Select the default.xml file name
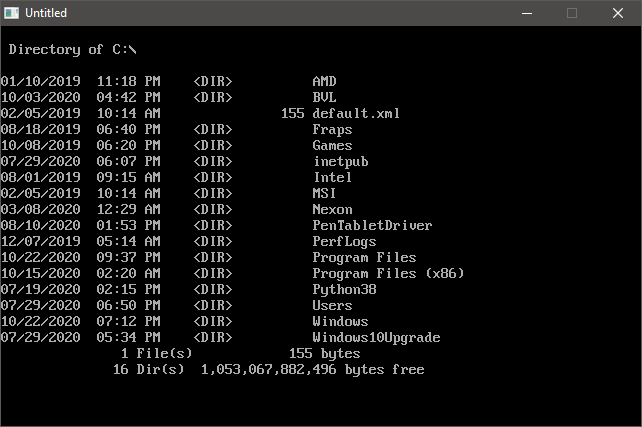The image size is (642, 427). click(x=356, y=113)
